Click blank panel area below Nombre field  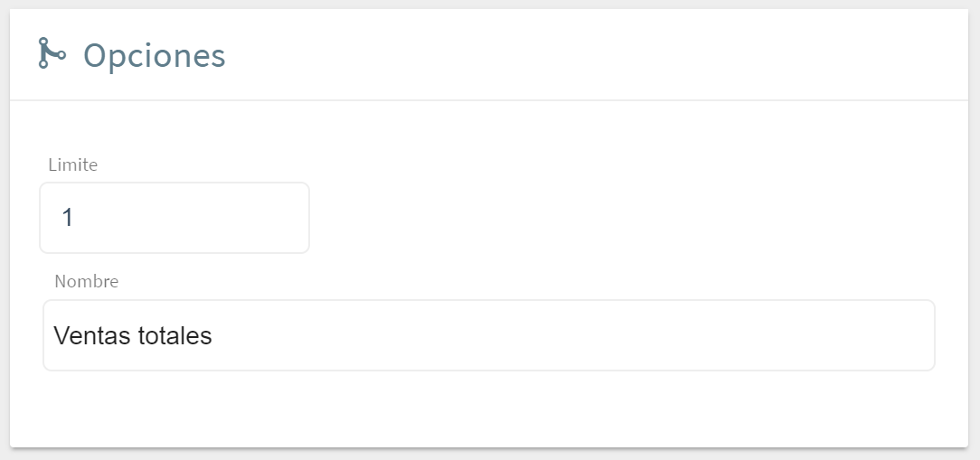point(488,407)
